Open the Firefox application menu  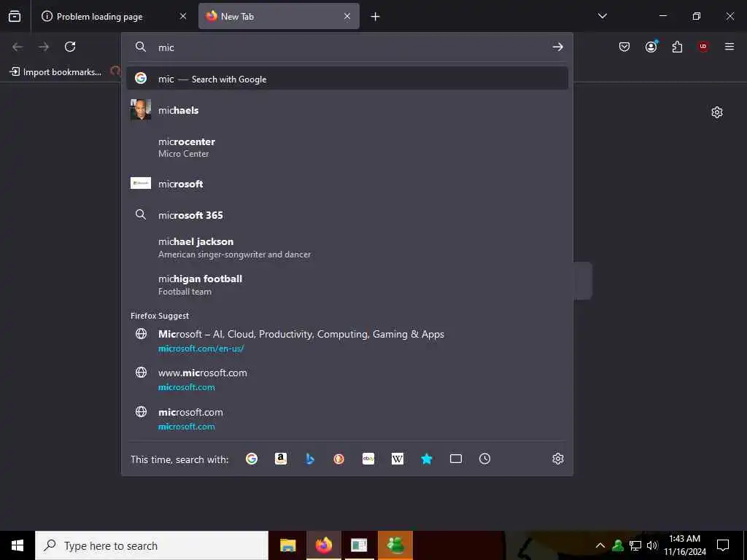[729, 47]
